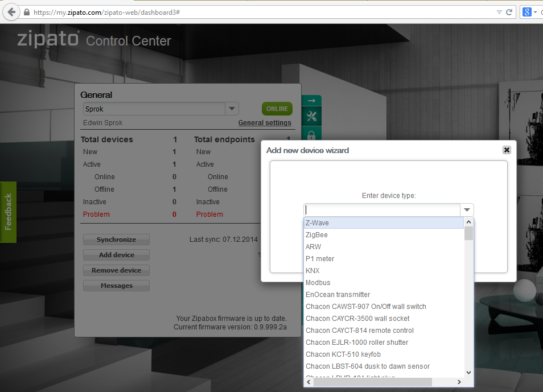Click the Inactive row under Total devices
Viewport: 543px width, 392px height.
[130, 202]
